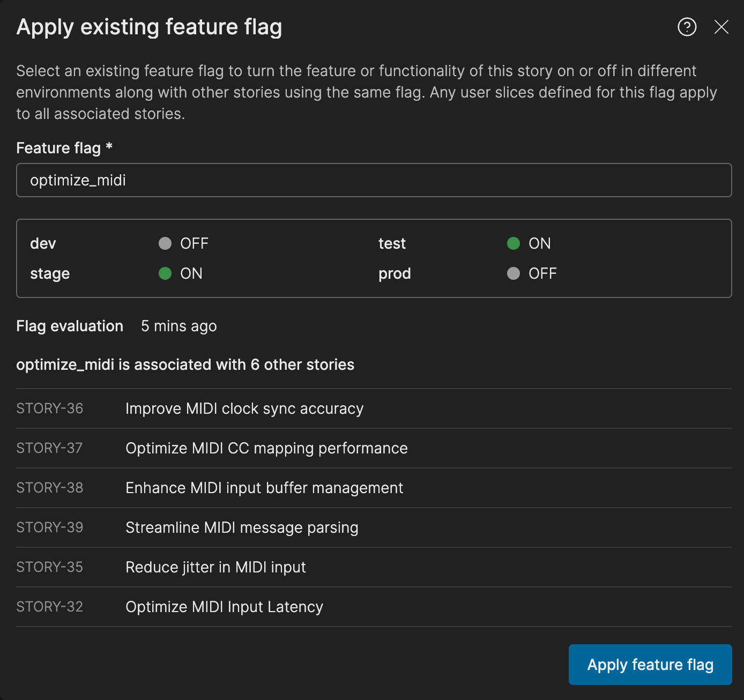
Task: Click the 'stage' environment name
Action: pyautogui.click(x=50, y=273)
